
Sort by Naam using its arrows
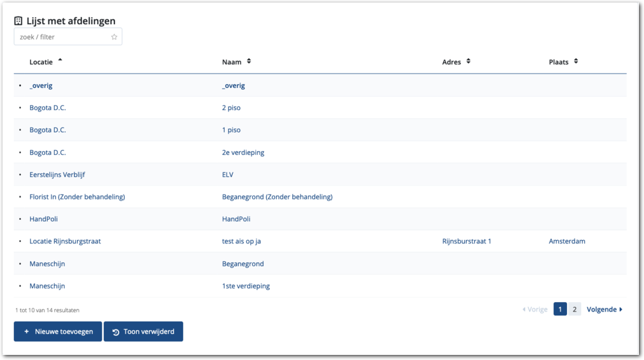click(249, 62)
